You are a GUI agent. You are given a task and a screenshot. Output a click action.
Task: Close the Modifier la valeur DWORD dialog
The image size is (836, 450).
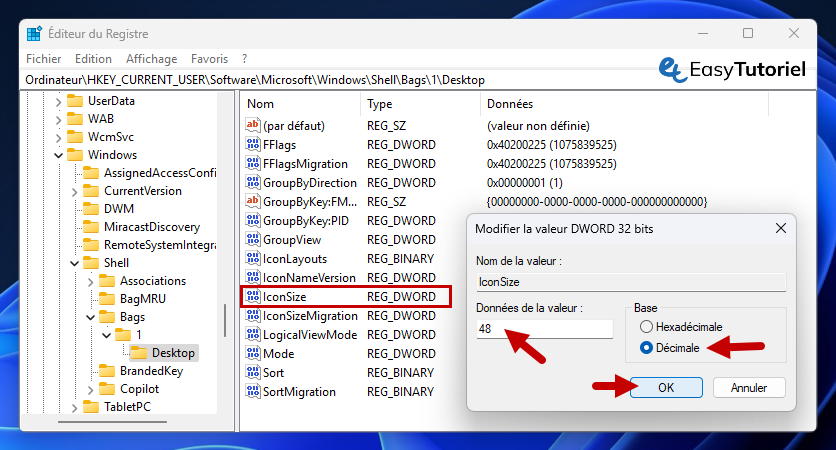click(781, 229)
